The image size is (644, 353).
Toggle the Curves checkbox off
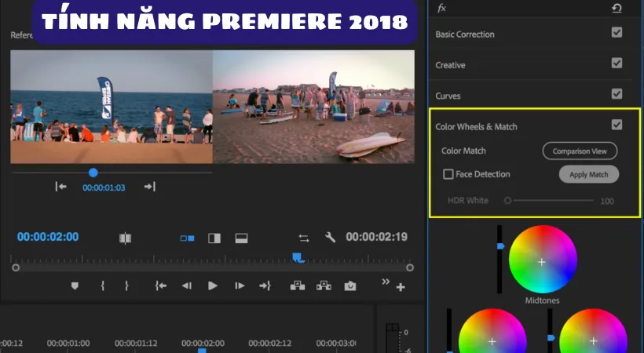(617, 93)
